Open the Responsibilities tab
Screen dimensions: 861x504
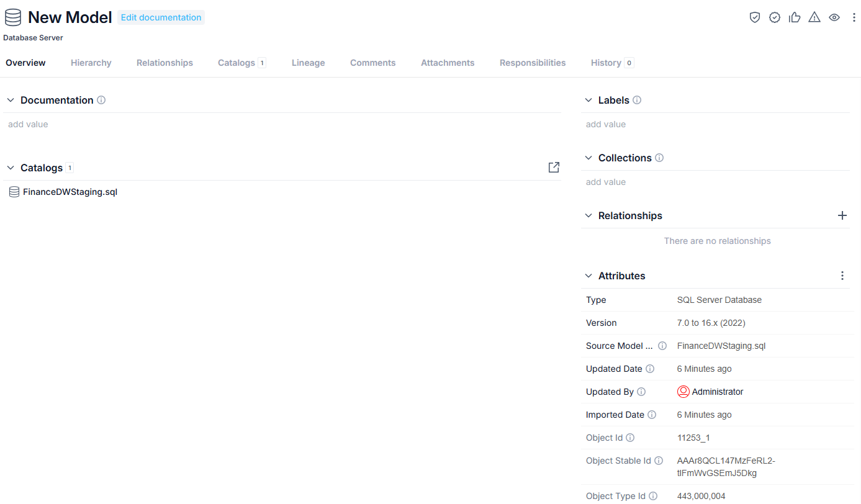tap(533, 63)
